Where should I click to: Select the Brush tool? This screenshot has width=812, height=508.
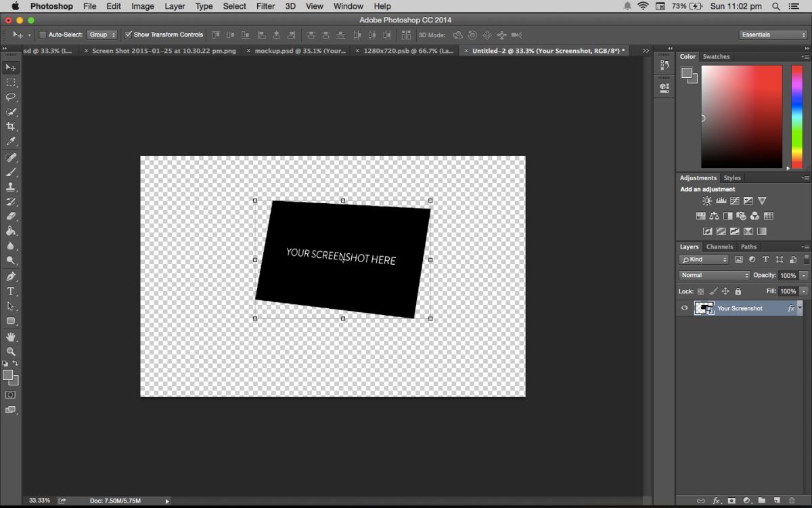click(11, 173)
